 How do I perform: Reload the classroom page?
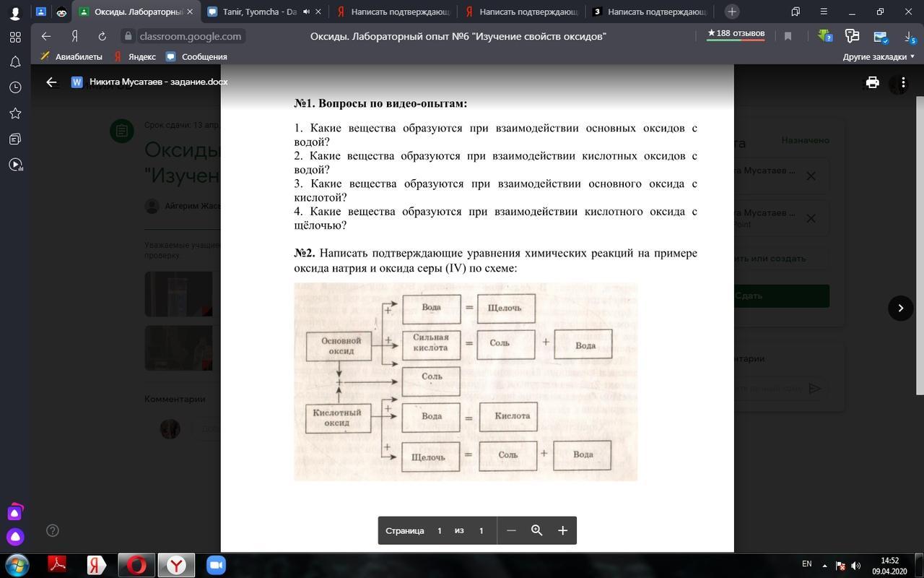tap(102, 36)
